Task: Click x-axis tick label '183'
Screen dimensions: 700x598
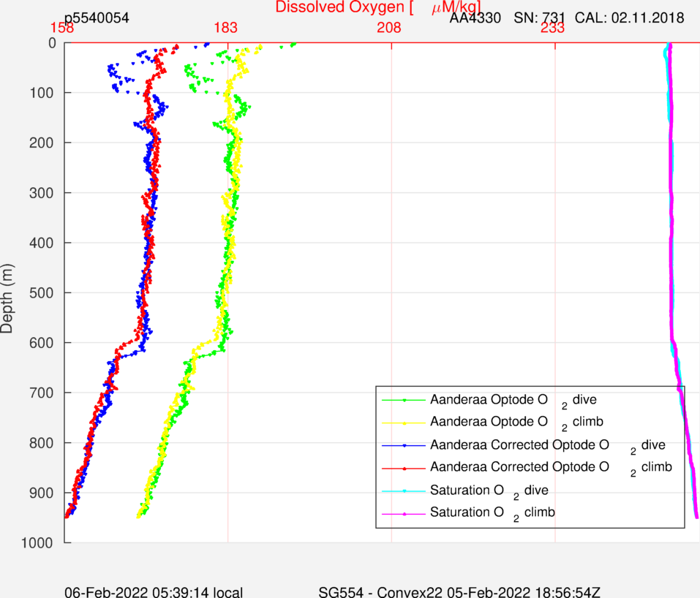Action: [225, 28]
